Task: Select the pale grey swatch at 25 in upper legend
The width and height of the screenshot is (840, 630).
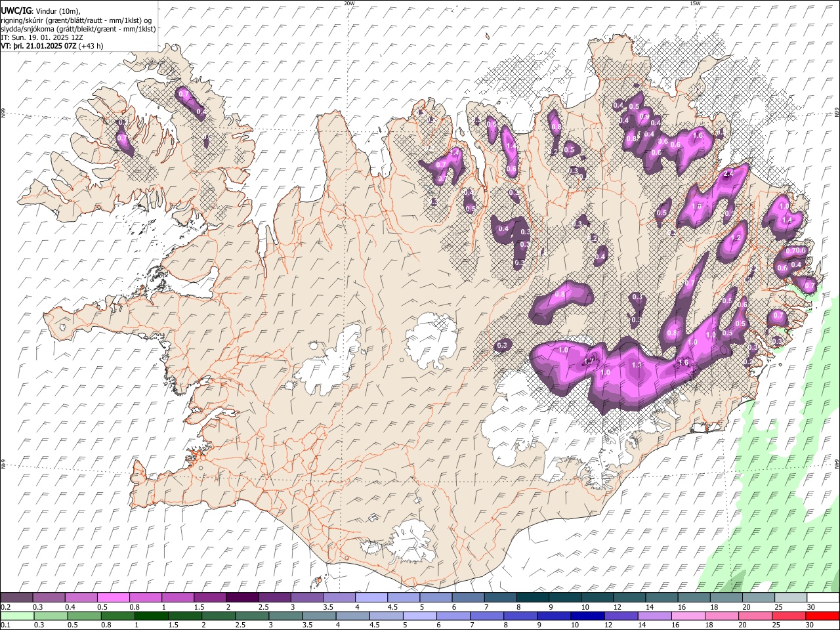Action: pos(791,597)
